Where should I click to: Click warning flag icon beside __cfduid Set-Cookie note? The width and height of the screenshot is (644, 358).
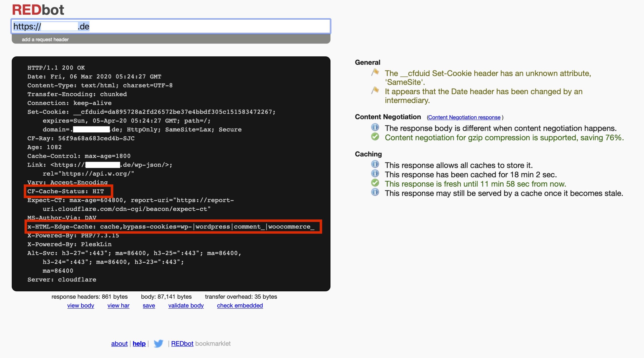[375, 72]
